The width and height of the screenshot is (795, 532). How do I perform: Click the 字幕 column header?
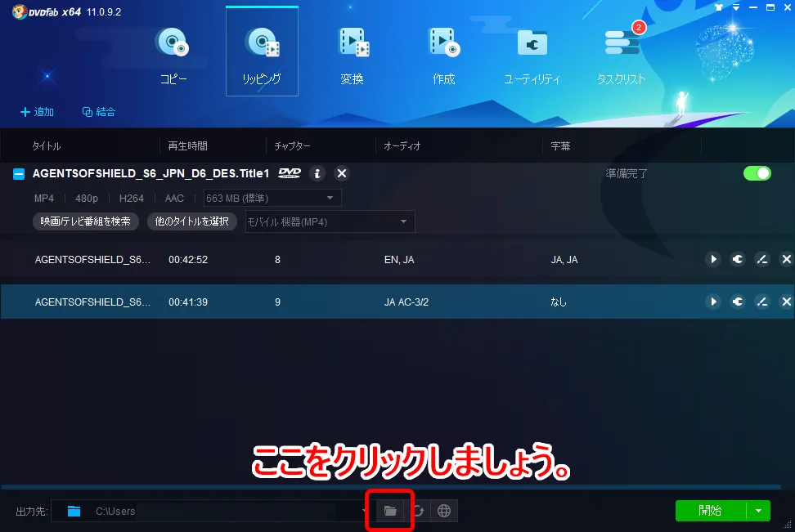coord(561,146)
